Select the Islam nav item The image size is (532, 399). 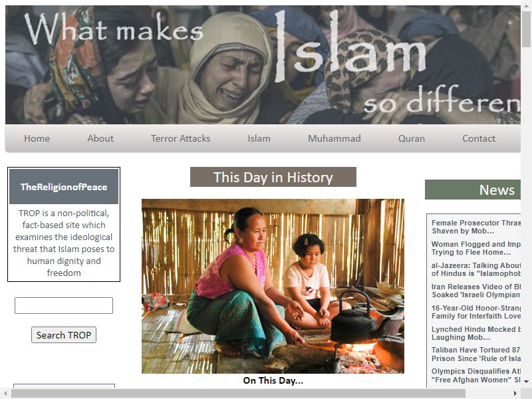[x=259, y=138]
